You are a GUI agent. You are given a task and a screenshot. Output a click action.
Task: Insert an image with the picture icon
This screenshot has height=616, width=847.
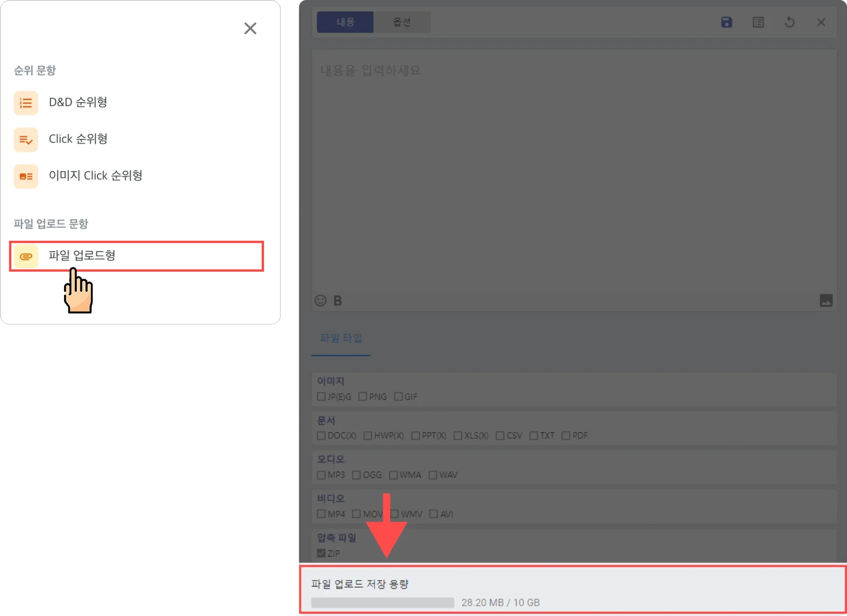826,300
